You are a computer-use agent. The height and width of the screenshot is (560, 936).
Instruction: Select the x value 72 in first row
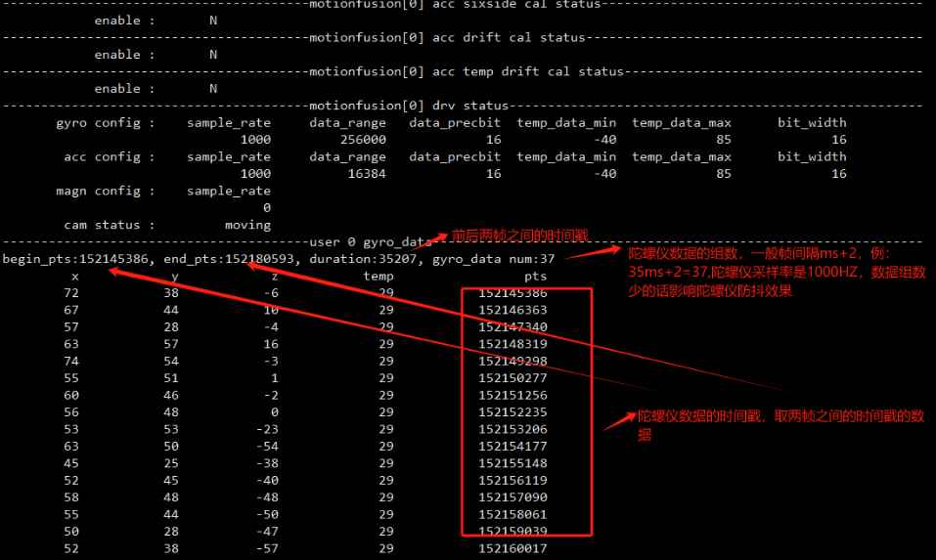pyautogui.click(x=71, y=293)
